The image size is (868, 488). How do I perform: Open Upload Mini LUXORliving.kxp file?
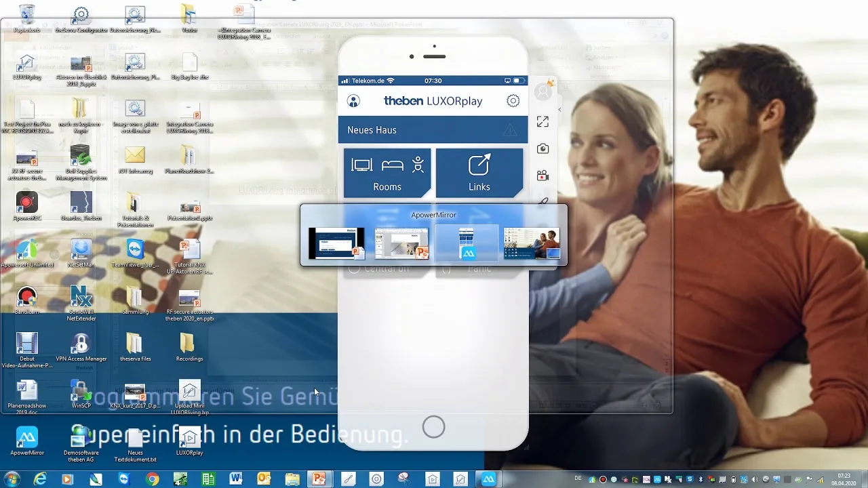pyautogui.click(x=189, y=398)
